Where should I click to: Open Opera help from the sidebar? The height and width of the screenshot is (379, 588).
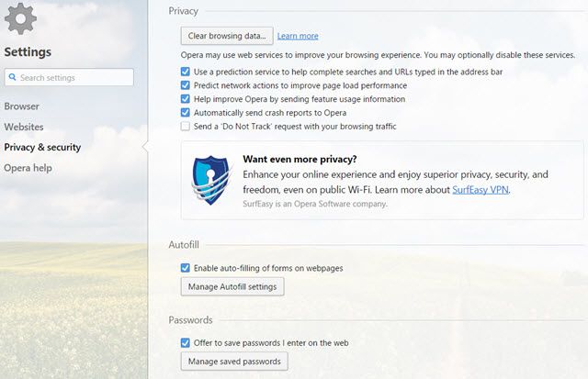pyautogui.click(x=28, y=168)
